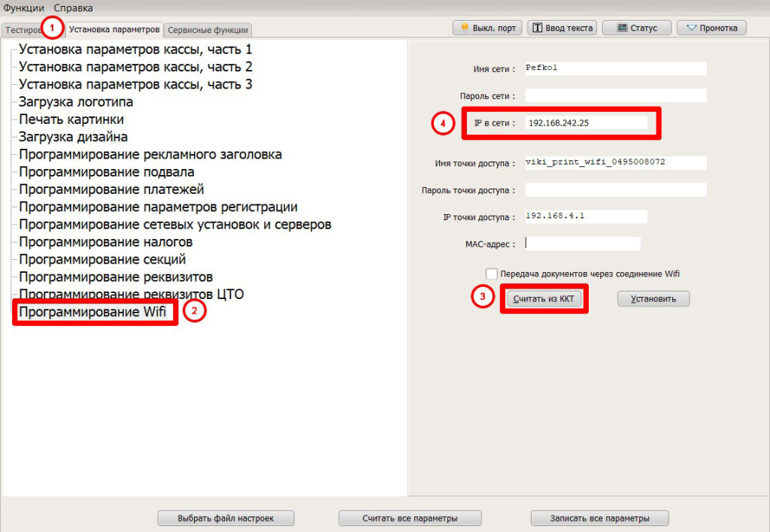Click Считать все параметры button
The height and width of the screenshot is (532, 770).
pyautogui.click(x=409, y=518)
